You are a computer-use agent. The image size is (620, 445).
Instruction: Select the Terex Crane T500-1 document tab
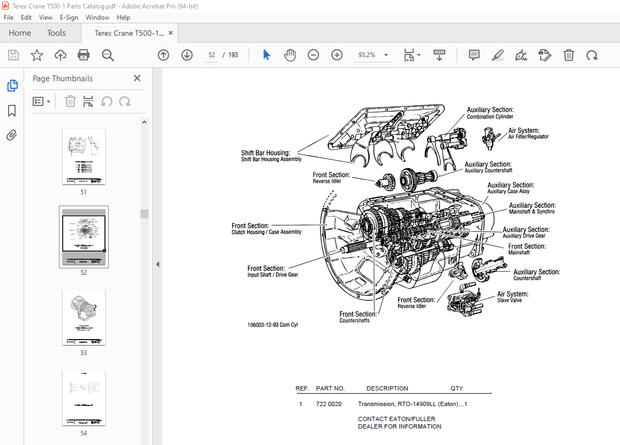(129, 33)
